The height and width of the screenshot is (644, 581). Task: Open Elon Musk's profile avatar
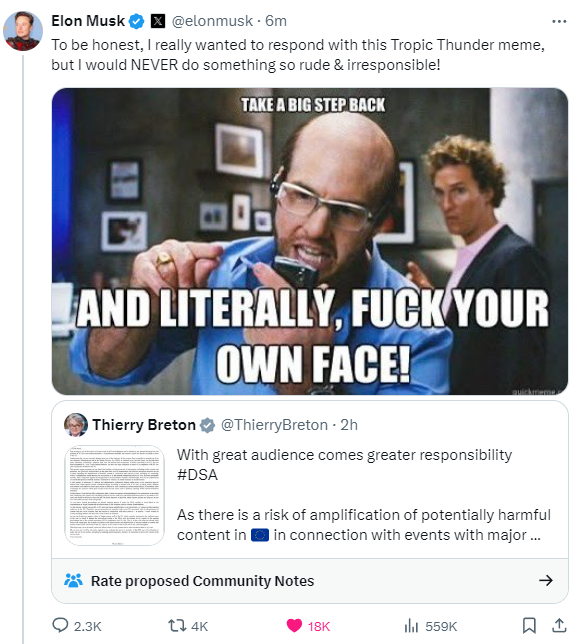(23, 31)
